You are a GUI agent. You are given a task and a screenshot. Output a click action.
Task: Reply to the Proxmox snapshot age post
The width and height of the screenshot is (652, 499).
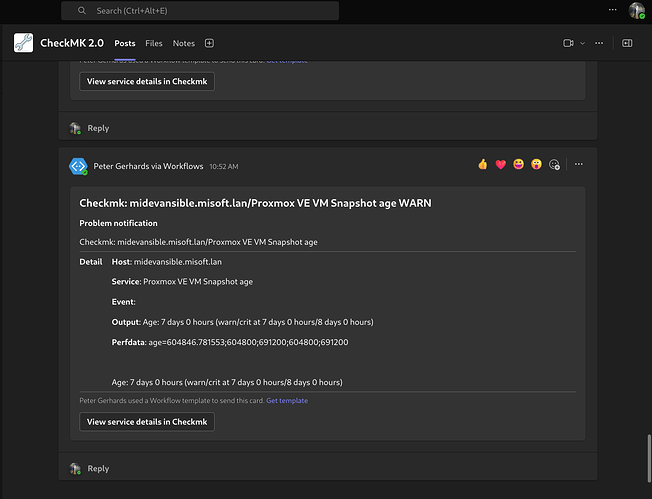click(97, 468)
